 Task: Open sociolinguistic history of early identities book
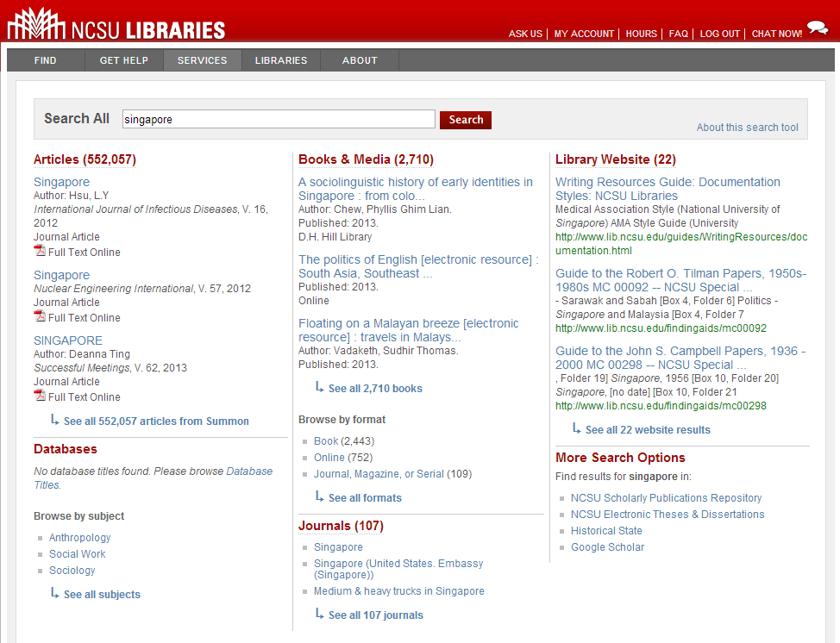[x=415, y=189]
